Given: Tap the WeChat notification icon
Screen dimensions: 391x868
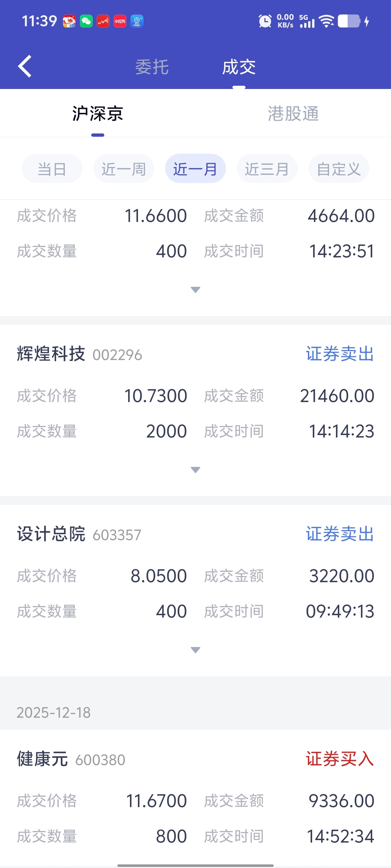Looking at the screenshot, I should (86, 21).
